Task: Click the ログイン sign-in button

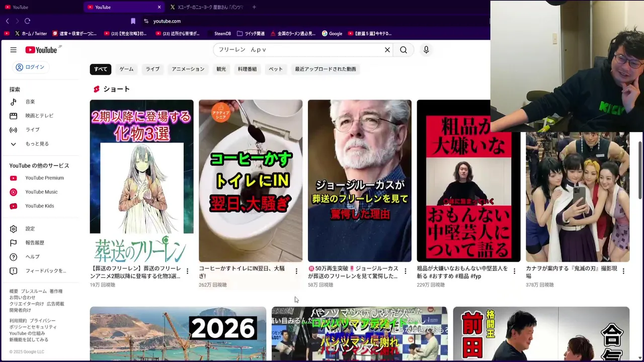Action: [x=30, y=67]
